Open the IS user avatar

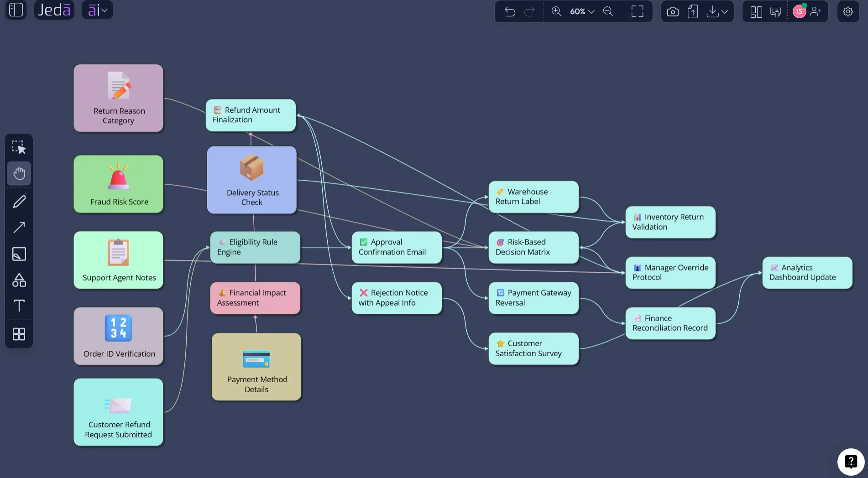(x=800, y=11)
